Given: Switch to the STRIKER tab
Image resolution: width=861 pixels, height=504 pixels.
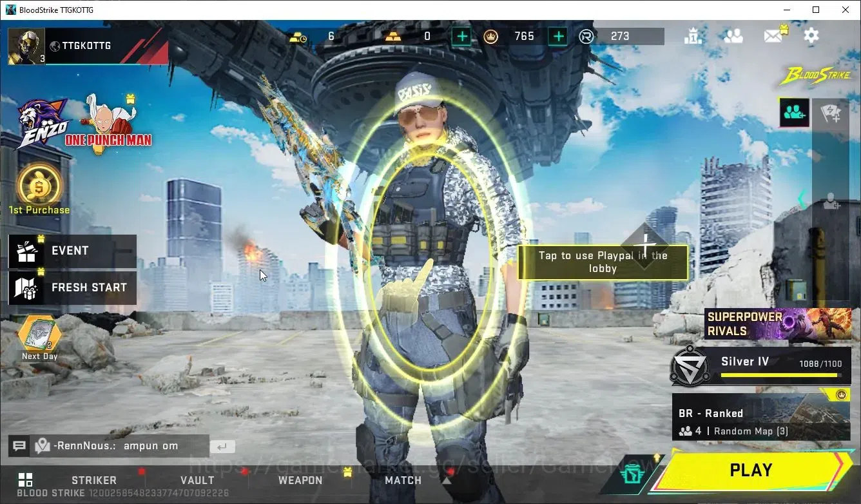Looking at the screenshot, I should (94, 480).
